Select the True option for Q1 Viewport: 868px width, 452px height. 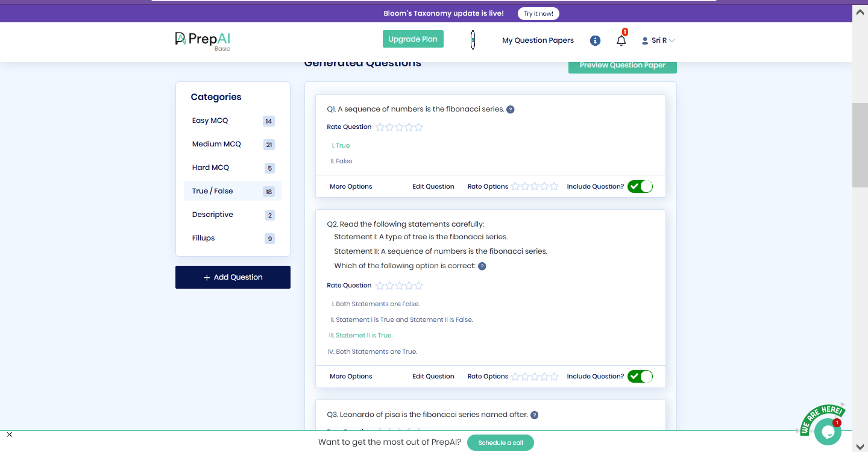coord(342,145)
